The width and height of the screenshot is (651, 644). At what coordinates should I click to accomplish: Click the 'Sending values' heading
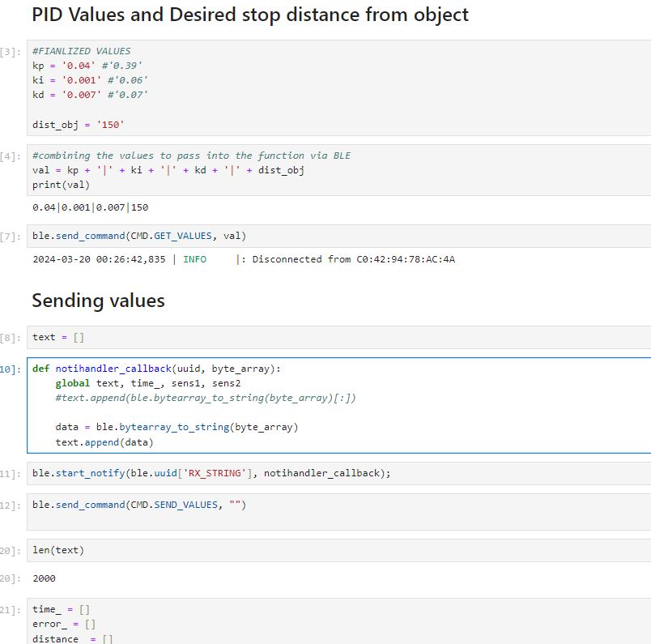tap(98, 301)
